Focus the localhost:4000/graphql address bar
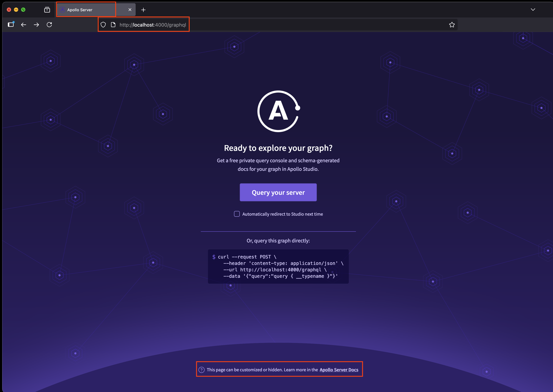Image resolution: width=553 pixels, height=392 pixels. tap(278, 25)
